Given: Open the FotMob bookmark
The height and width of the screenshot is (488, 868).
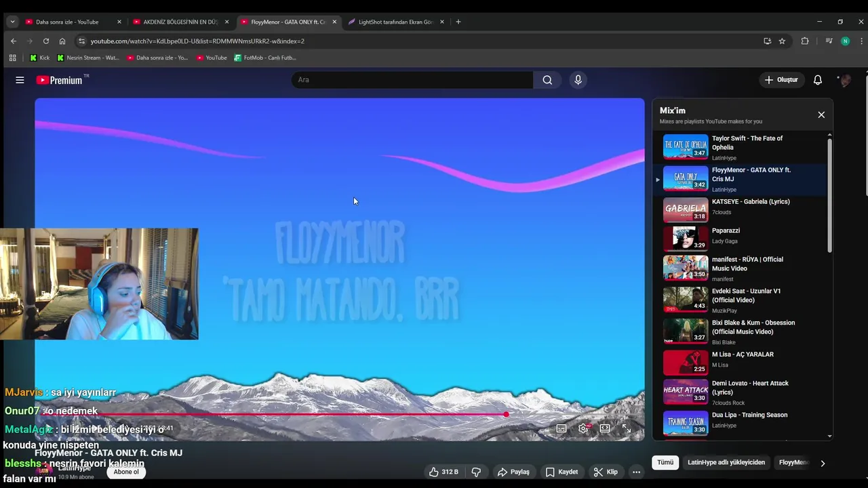Looking at the screenshot, I should click(x=265, y=58).
